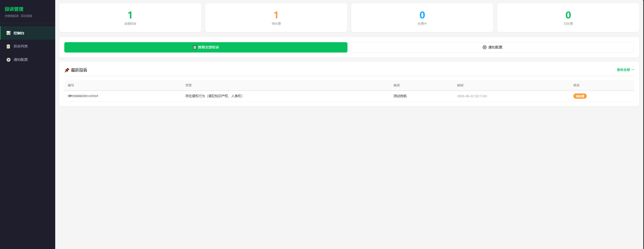
Task: Click the 控制台 bar chart icon
Action: [x=8, y=33]
